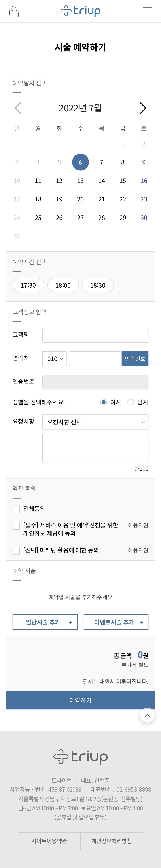This screenshot has height=868, width=161.
Task: Click the scroll-to-top arrow button
Action: (148, 715)
